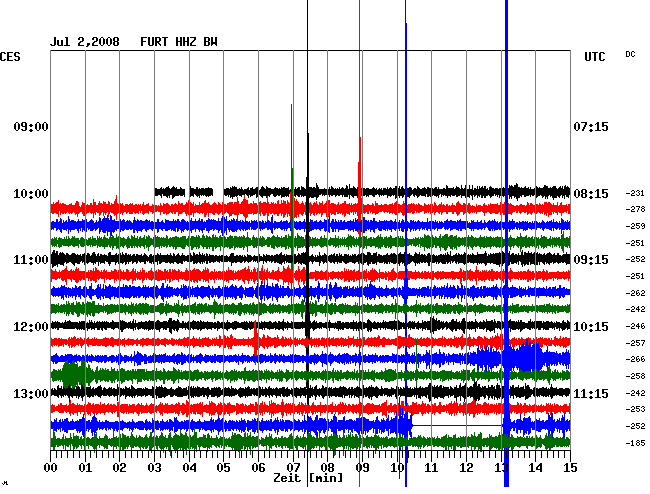The height and width of the screenshot is (494, 650).
Task: Select the 08:15 UTC time label
Action: coord(591,194)
